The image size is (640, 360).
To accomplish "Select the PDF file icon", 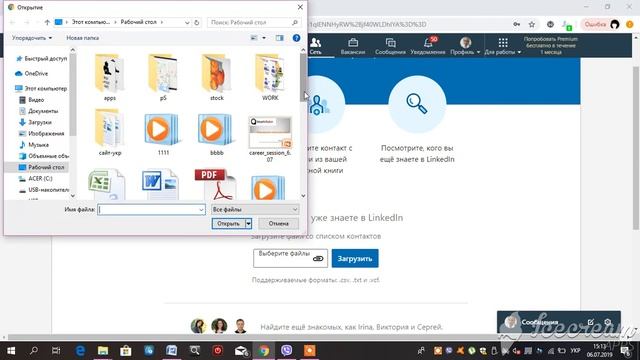I will point(214,184).
